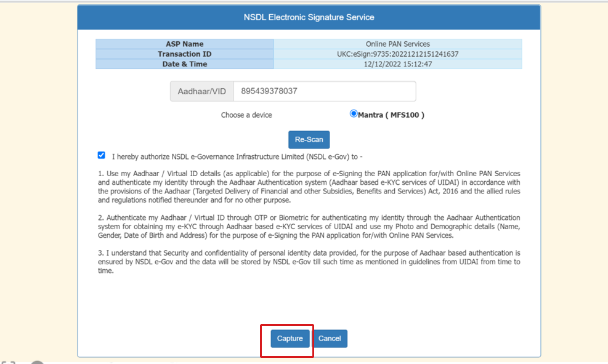
Task: Click consent paragraph 2 about OTP or Biometric
Action: 309,227
